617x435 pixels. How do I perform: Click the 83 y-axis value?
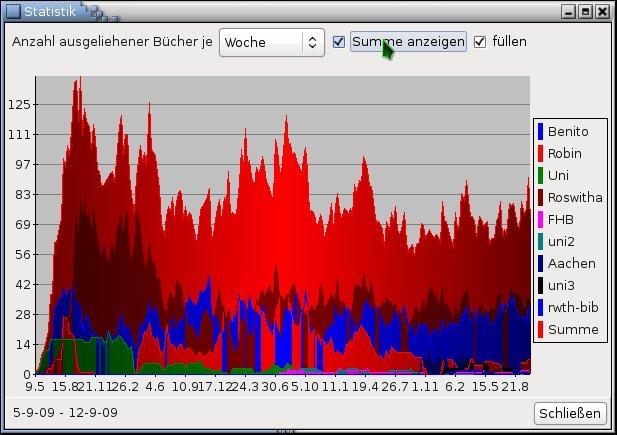22,194
